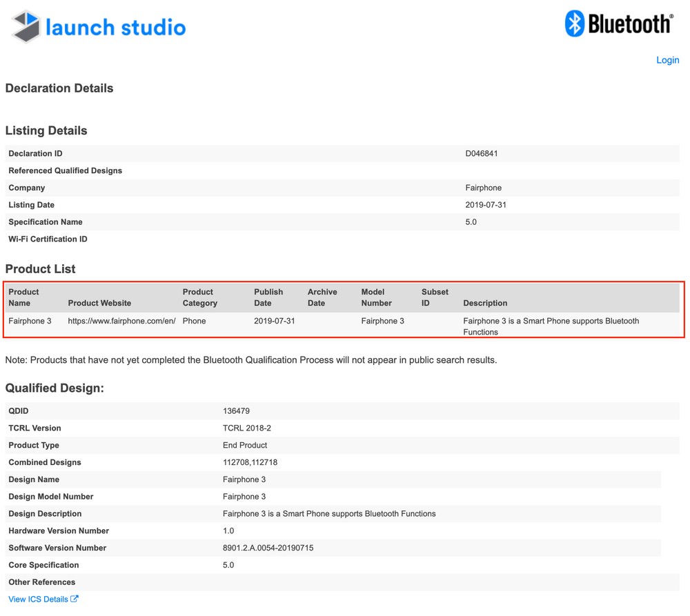Image resolution: width=690 pixels, height=616 pixels.
Task: Click the Model Number column header
Action: [376, 297]
